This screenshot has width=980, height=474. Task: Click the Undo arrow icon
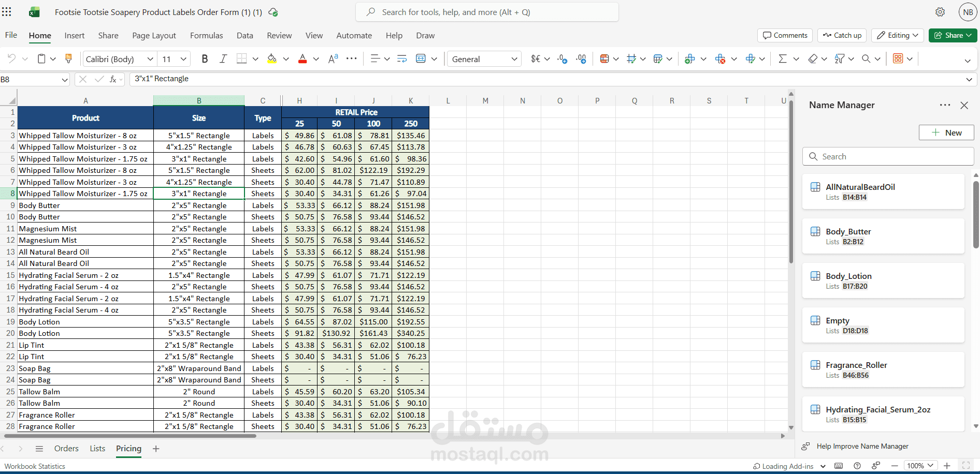point(11,59)
